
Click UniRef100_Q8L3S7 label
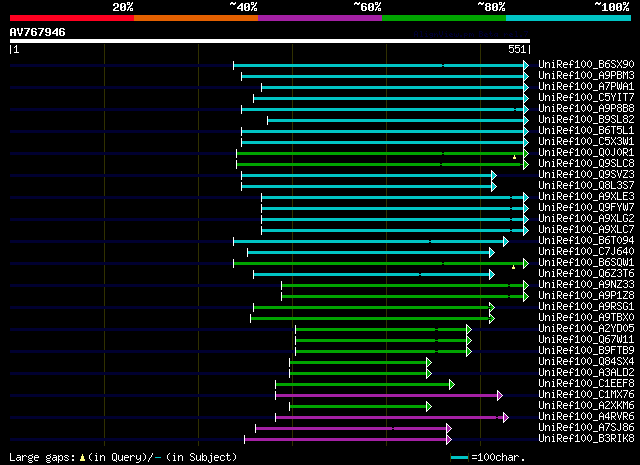[x=586, y=186]
